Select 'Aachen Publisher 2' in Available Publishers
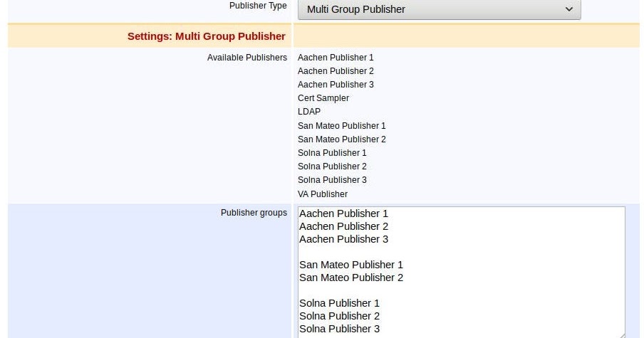644x338 pixels. (336, 71)
